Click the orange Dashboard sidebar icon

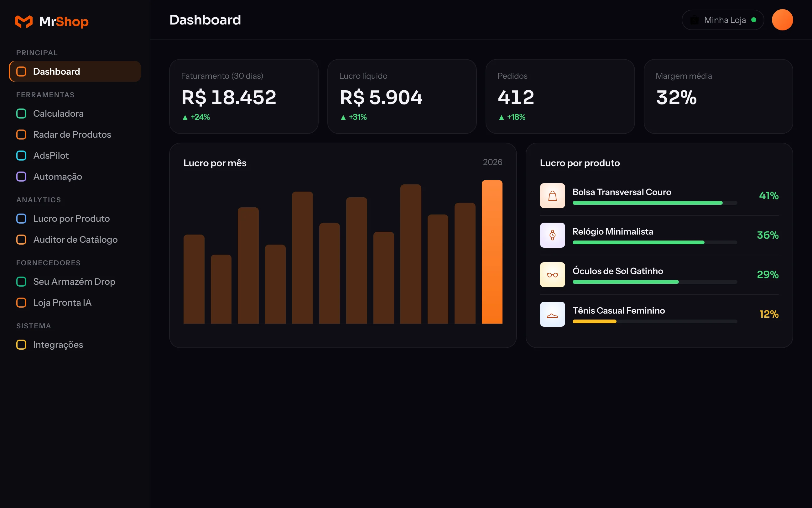pyautogui.click(x=22, y=71)
